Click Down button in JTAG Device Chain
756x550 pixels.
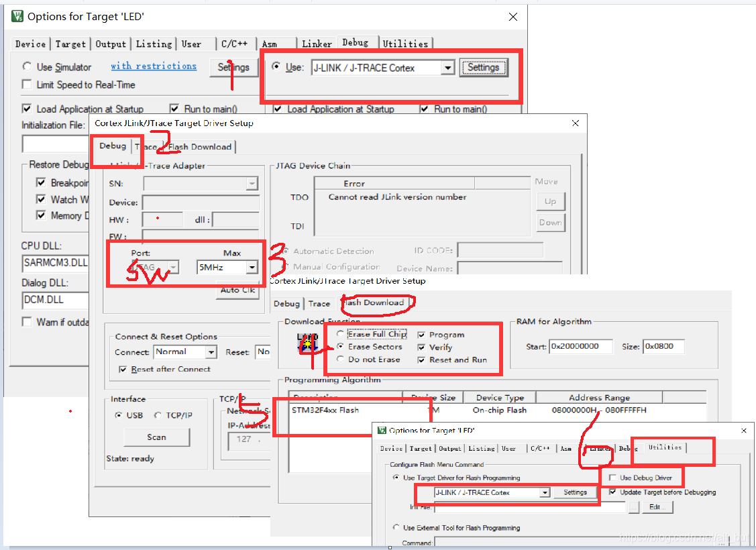(550, 223)
